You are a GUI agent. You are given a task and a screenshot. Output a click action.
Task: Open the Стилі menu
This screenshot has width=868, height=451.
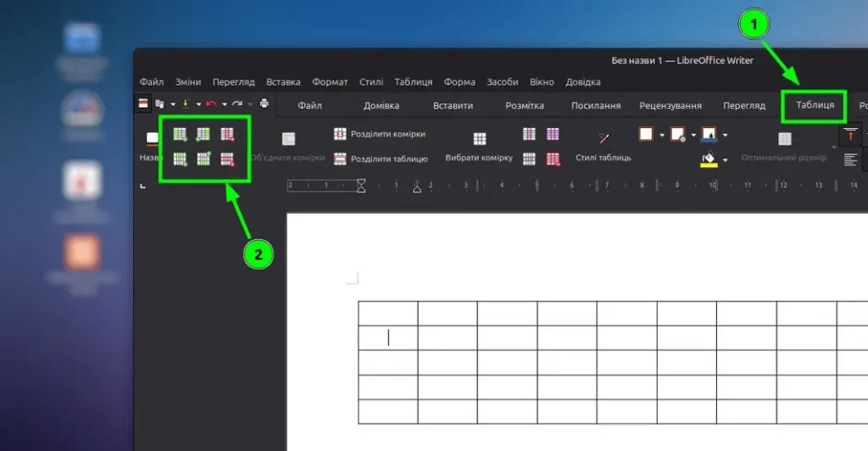tap(371, 82)
